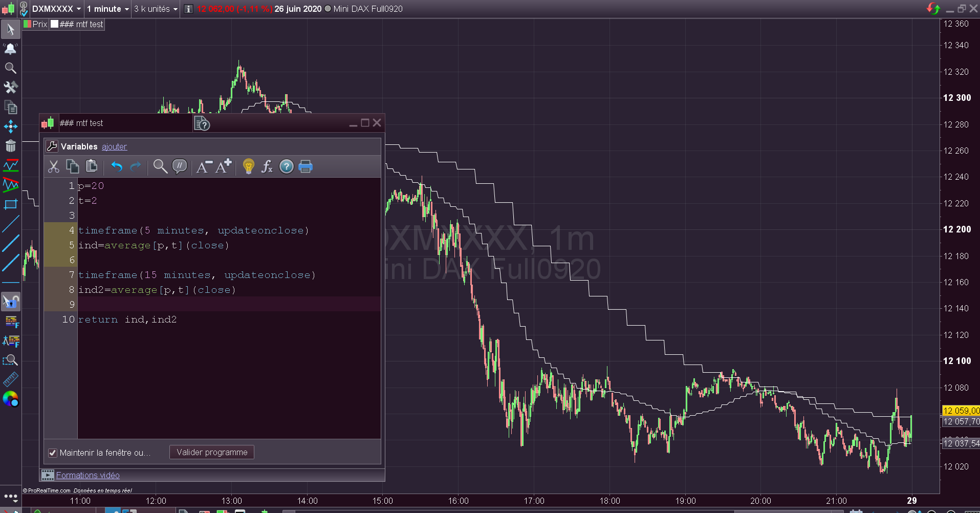Insert a function with fx icon
The height and width of the screenshot is (513, 980).
tap(267, 166)
